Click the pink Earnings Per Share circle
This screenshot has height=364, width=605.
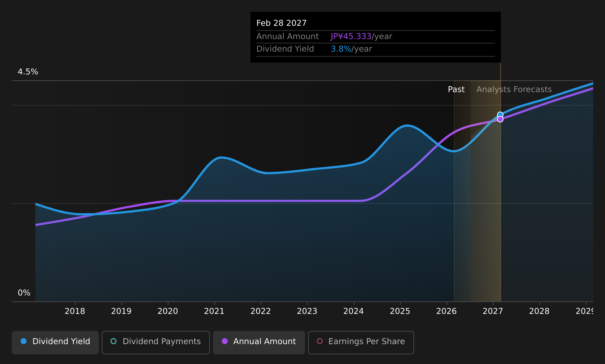320,341
